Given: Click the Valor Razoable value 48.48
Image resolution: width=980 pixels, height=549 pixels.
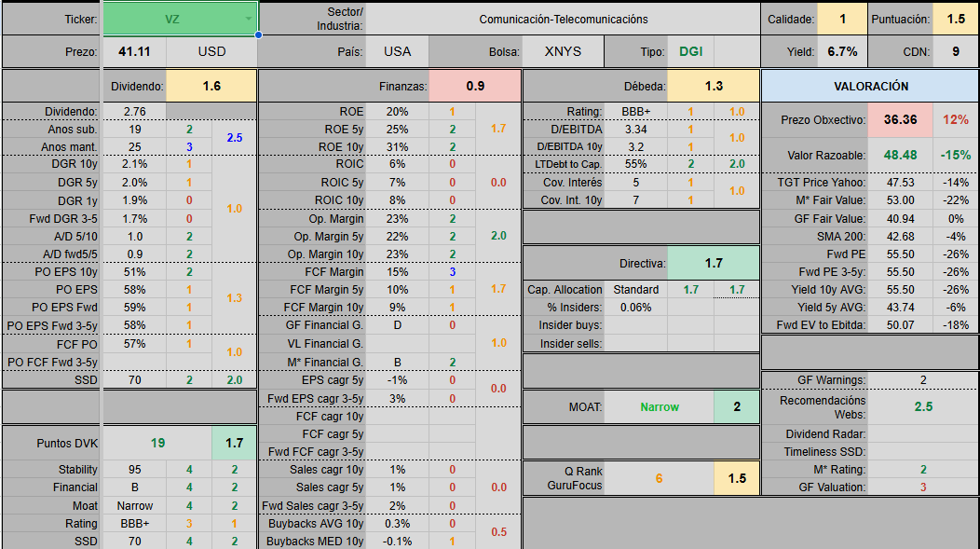Looking at the screenshot, I should pos(901,155).
